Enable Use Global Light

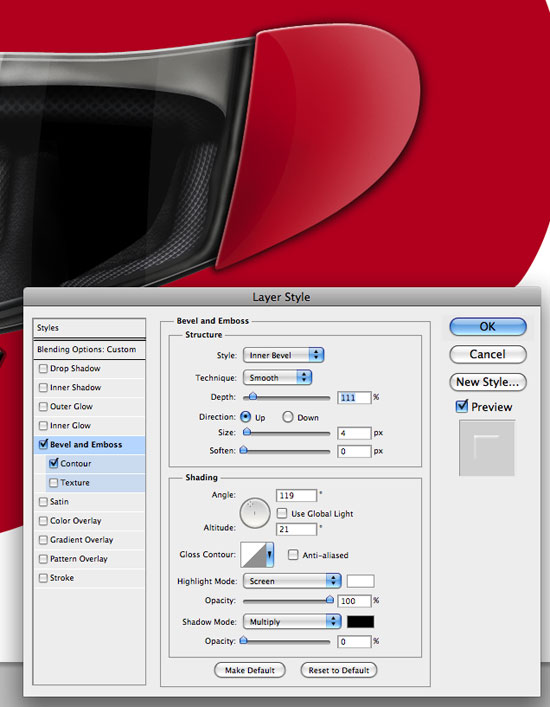tap(282, 513)
